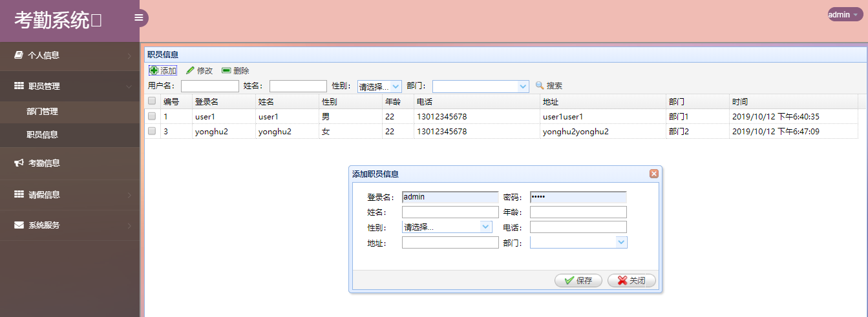This screenshot has width=868, height=317.
Task: Expand the 系统服务 chevron
Action: (129, 226)
